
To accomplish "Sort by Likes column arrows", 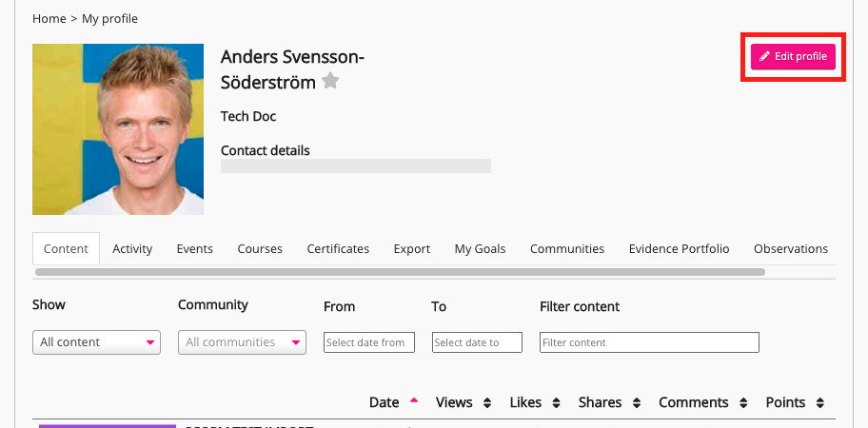I will [556, 403].
